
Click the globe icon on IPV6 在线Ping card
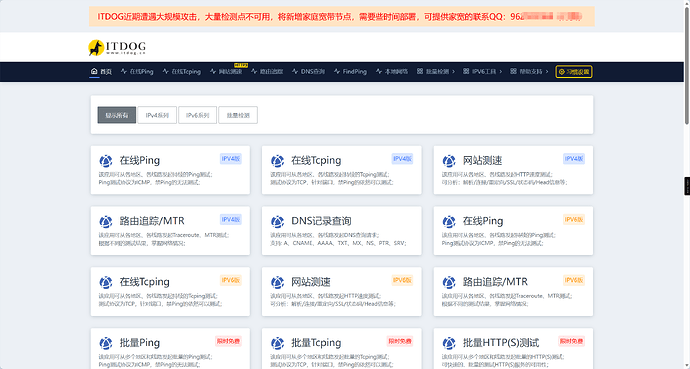click(x=449, y=222)
